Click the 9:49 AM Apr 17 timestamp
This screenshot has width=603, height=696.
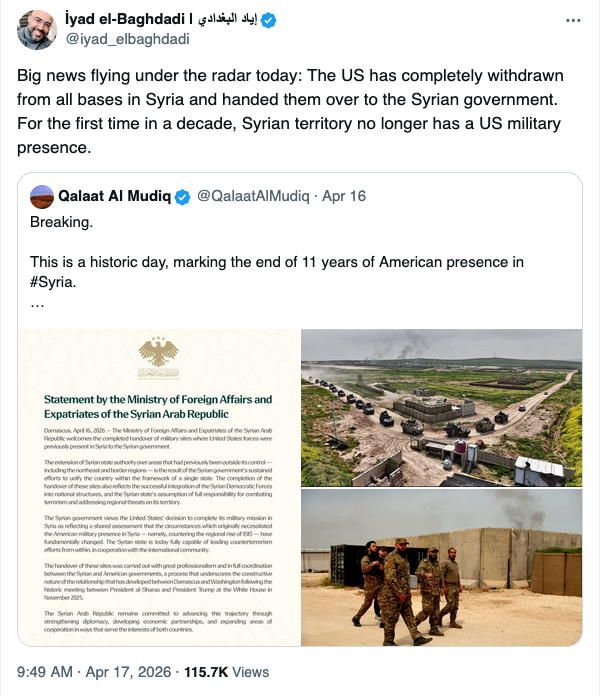[x=92, y=673]
